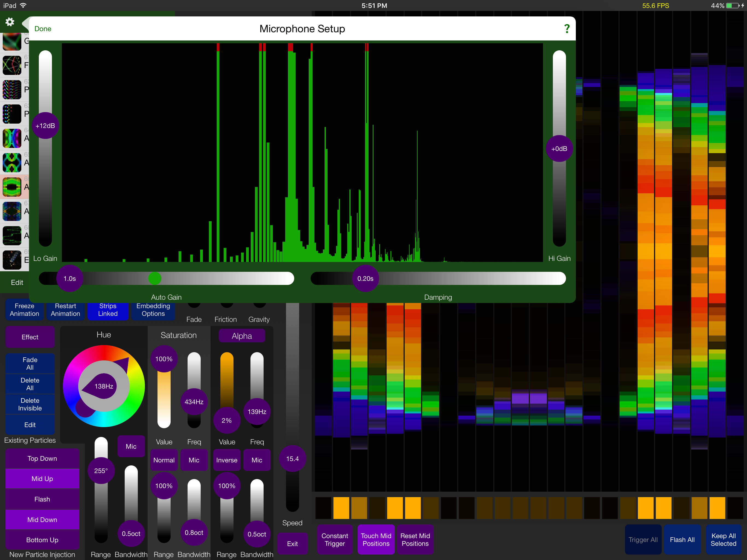Select Alpha bandwidth 0.5oct knob
Screen dimensions: 747x560
tap(257, 534)
